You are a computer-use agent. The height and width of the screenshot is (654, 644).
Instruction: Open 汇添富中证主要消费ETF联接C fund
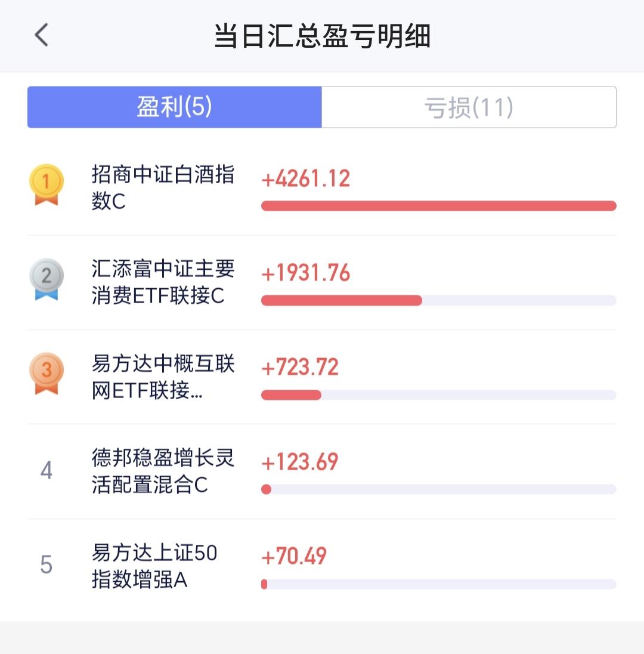163,282
